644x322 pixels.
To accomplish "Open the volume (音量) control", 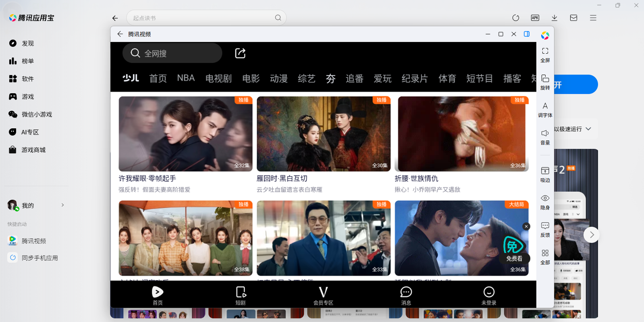I will coord(545,137).
